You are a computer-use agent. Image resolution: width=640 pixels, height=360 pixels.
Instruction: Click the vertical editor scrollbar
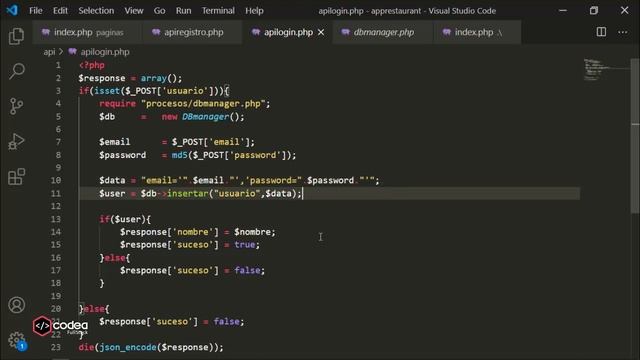pyautogui.click(x=635, y=135)
